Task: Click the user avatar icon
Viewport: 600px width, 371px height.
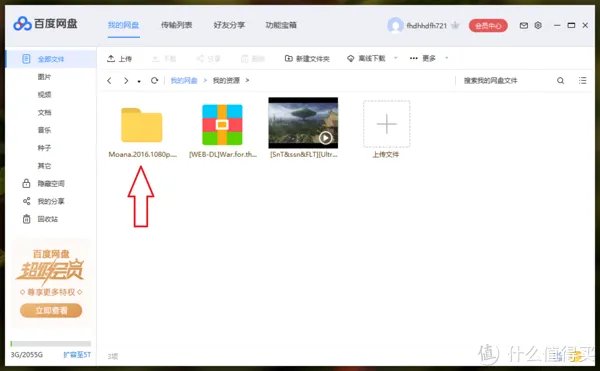Action: [x=395, y=26]
